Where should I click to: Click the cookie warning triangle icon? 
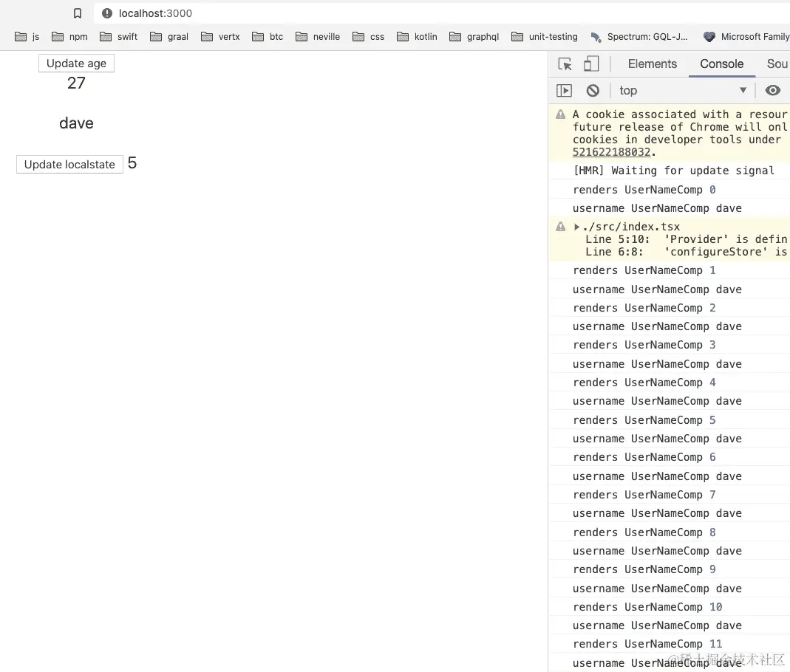tap(560, 114)
